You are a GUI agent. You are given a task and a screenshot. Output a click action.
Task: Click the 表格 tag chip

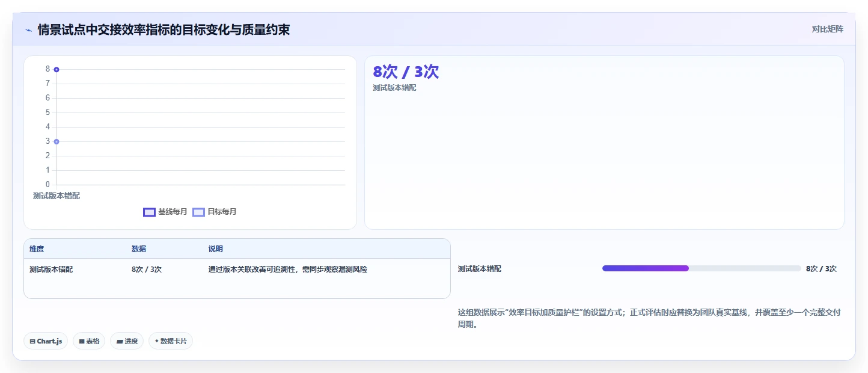click(89, 341)
